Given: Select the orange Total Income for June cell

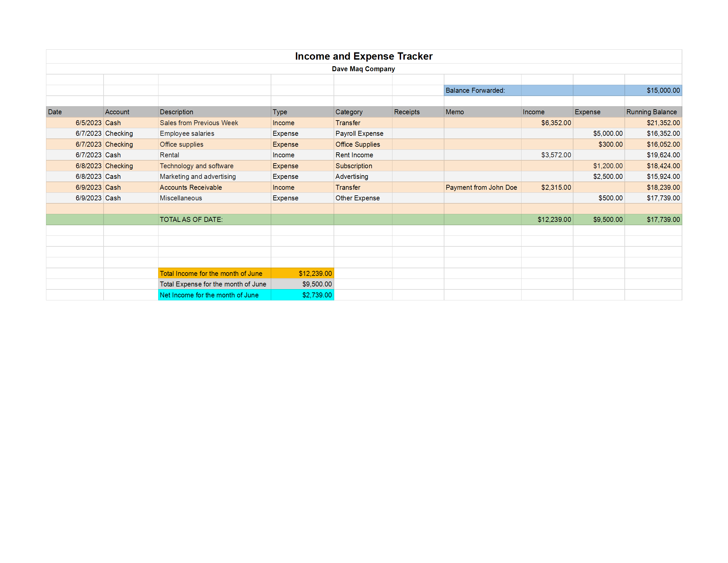Looking at the screenshot, I should click(211, 274).
